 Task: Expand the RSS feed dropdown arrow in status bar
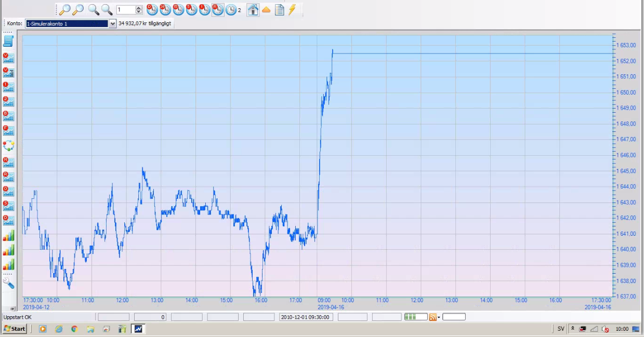439,317
